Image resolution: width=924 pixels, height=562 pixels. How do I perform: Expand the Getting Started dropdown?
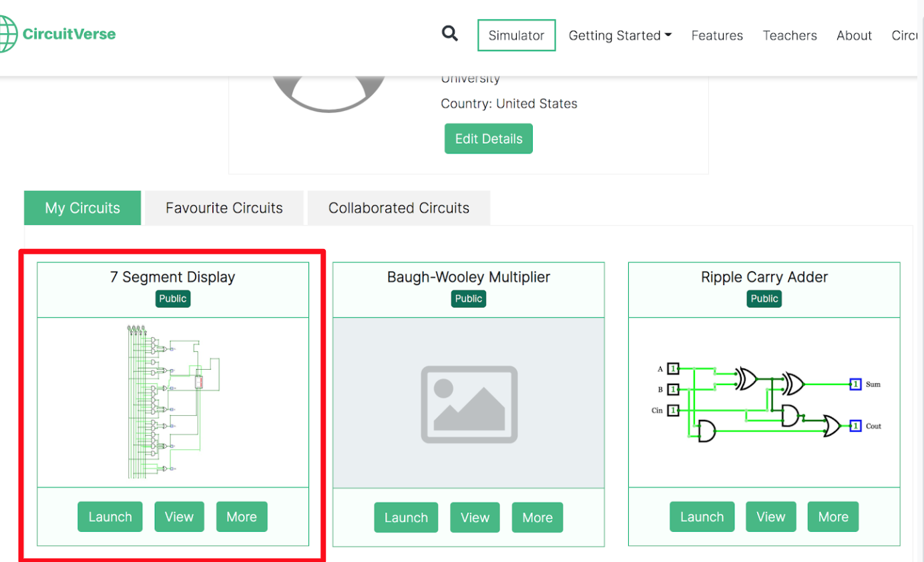coord(620,36)
